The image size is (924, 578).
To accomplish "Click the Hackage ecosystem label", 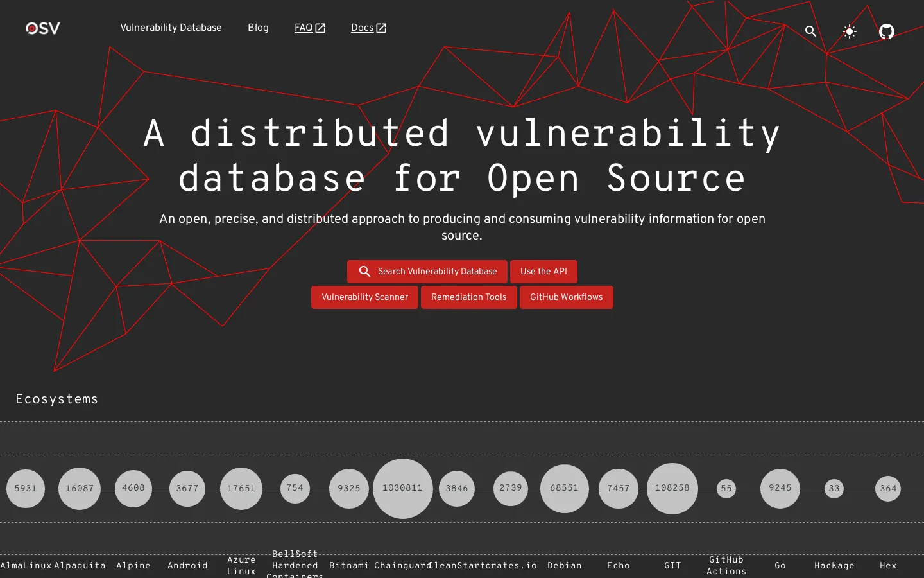I will pyautogui.click(x=834, y=566).
